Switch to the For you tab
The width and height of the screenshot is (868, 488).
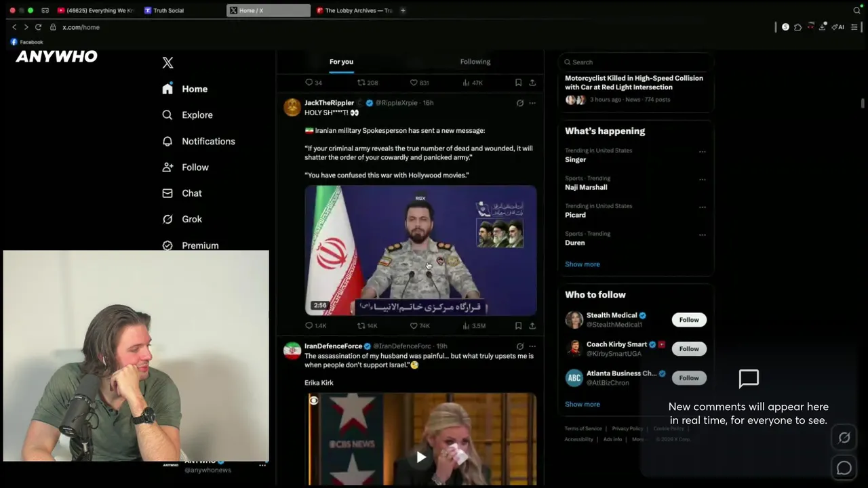coord(341,62)
